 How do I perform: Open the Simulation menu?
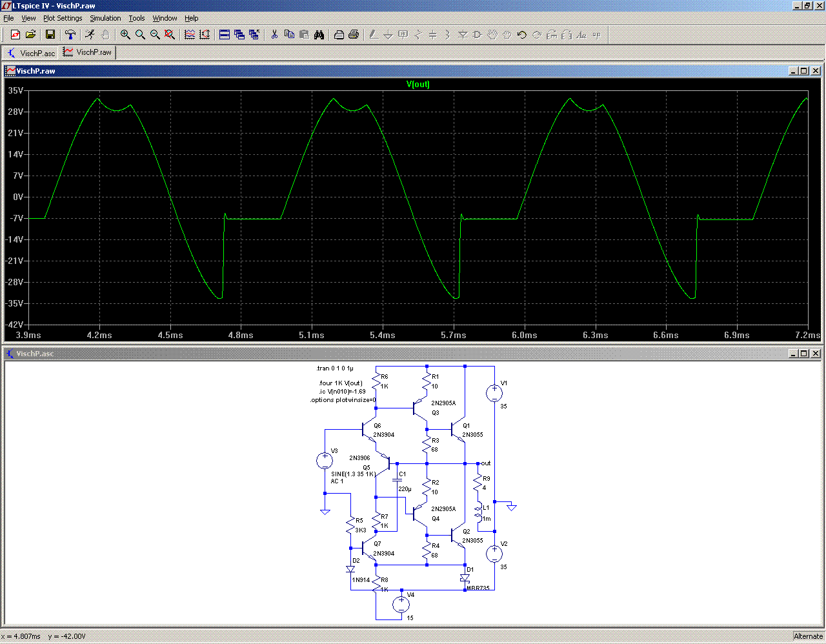click(x=105, y=18)
